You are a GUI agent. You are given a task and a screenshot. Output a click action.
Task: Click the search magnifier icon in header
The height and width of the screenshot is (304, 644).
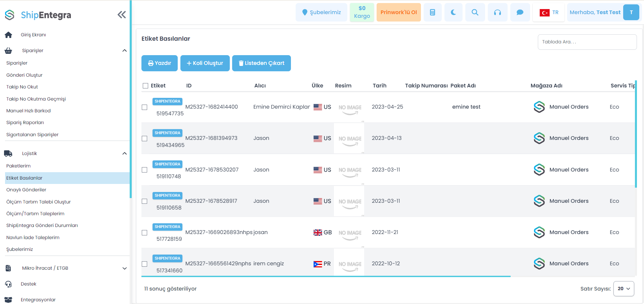click(x=475, y=12)
